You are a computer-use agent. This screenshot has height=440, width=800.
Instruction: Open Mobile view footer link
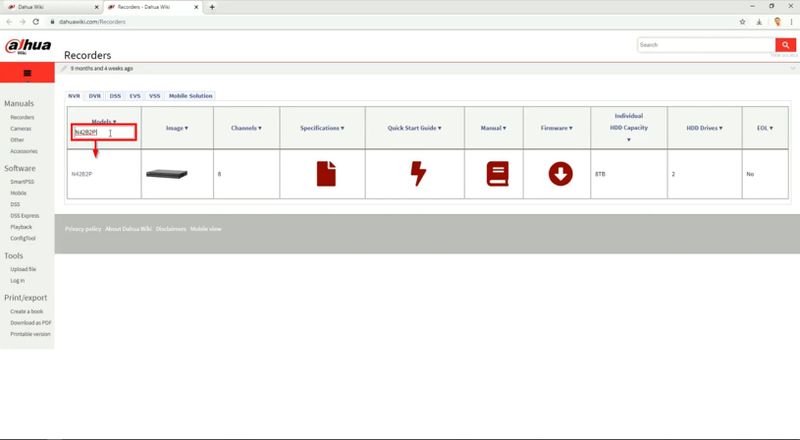[206, 229]
